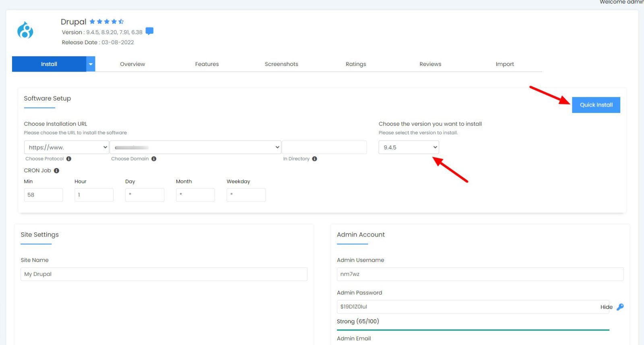Image resolution: width=644 pixels, height=345 pixels.
Task: Click the key icon to generate password
Action: (620, 307)
